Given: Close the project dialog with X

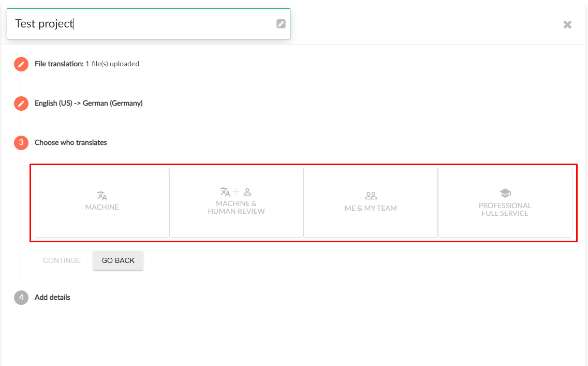Looking at the screenshot, I should (x=567, y=25).
